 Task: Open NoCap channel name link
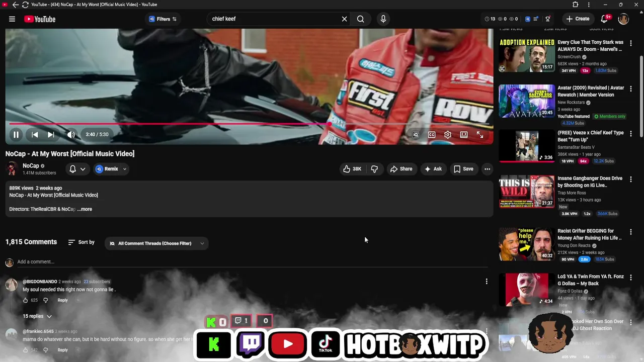31,166
